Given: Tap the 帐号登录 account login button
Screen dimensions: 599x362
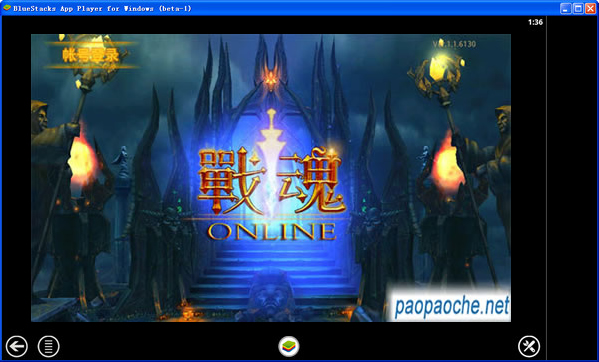Looking at the screenshot, I should [x=91, y=55].
